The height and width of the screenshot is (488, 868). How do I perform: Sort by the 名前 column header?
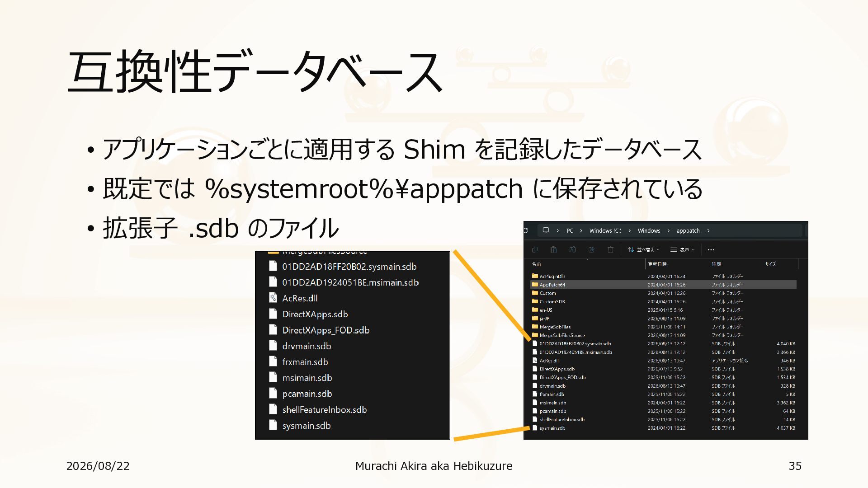[x=536, y=264]
